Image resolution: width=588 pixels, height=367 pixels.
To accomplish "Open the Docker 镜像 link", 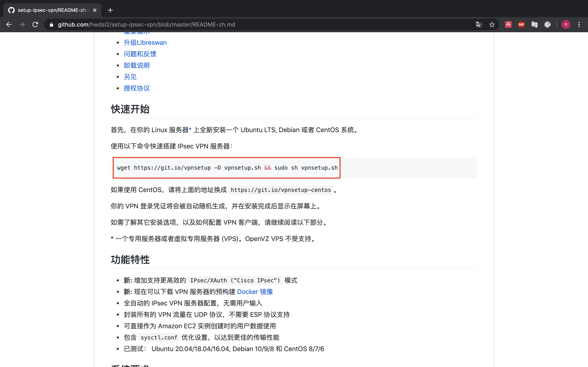I will tap(255, 292).
